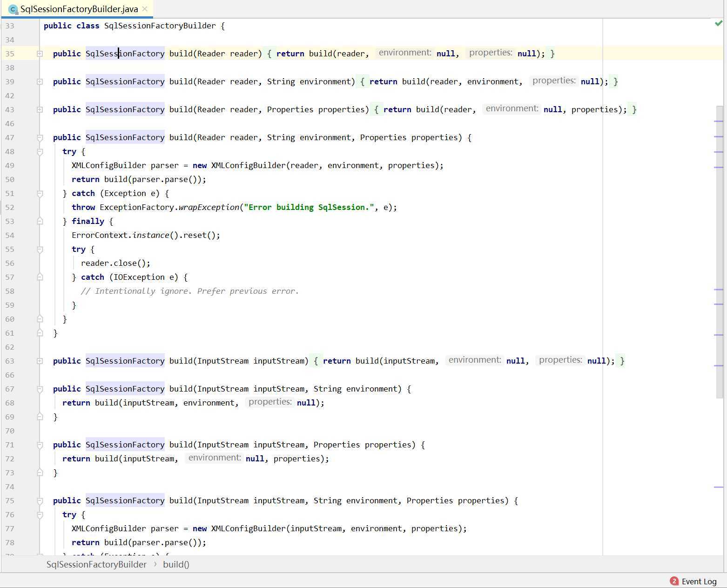Viewport: 727px width, 588px height.
Task: Collapse the IOException catch at line 57
Action: [40, 277]
